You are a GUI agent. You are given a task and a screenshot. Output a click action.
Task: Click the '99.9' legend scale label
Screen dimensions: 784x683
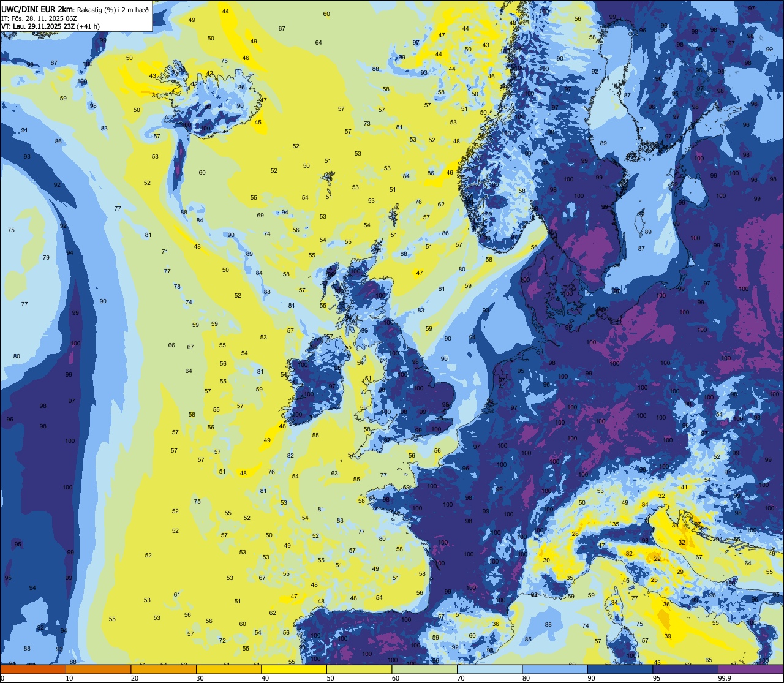(725, 678)
